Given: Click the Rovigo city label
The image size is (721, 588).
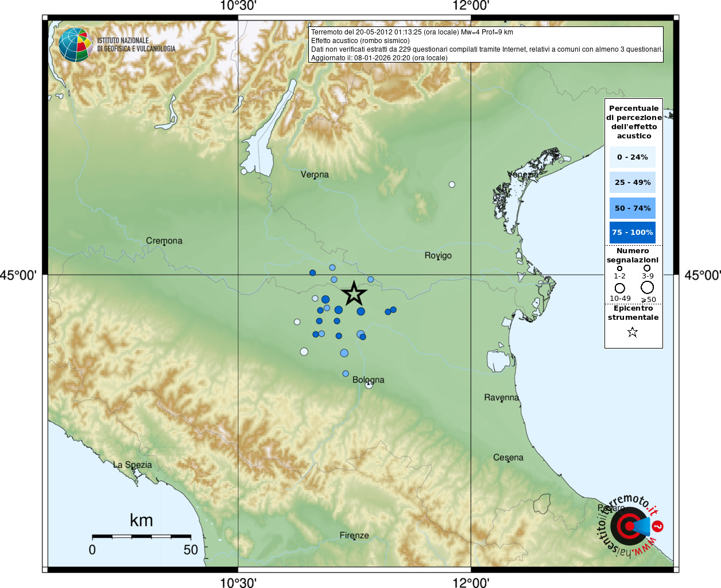Looking at the screenshot, I should tap(438, 256).
